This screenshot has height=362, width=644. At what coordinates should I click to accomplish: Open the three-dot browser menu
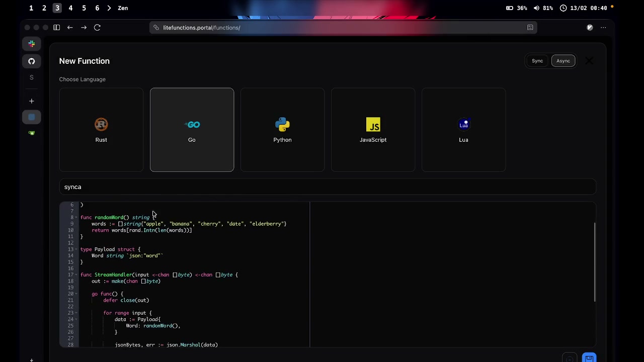[x=603, y=28]
